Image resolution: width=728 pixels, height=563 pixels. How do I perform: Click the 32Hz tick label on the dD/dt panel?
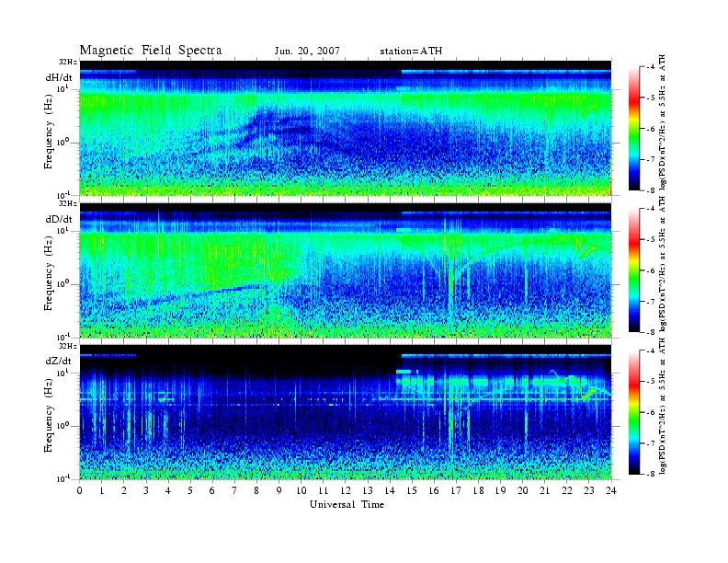pyautogui.click(x=68, y=203)
